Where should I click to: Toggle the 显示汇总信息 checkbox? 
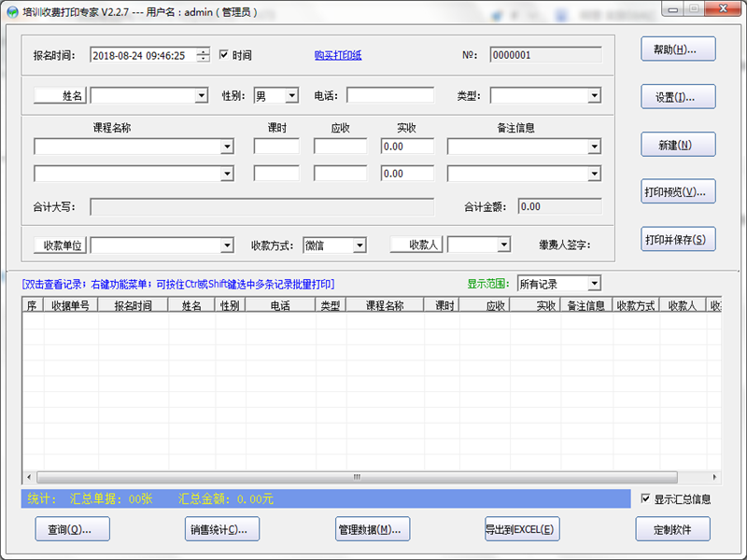coord(645,498)
